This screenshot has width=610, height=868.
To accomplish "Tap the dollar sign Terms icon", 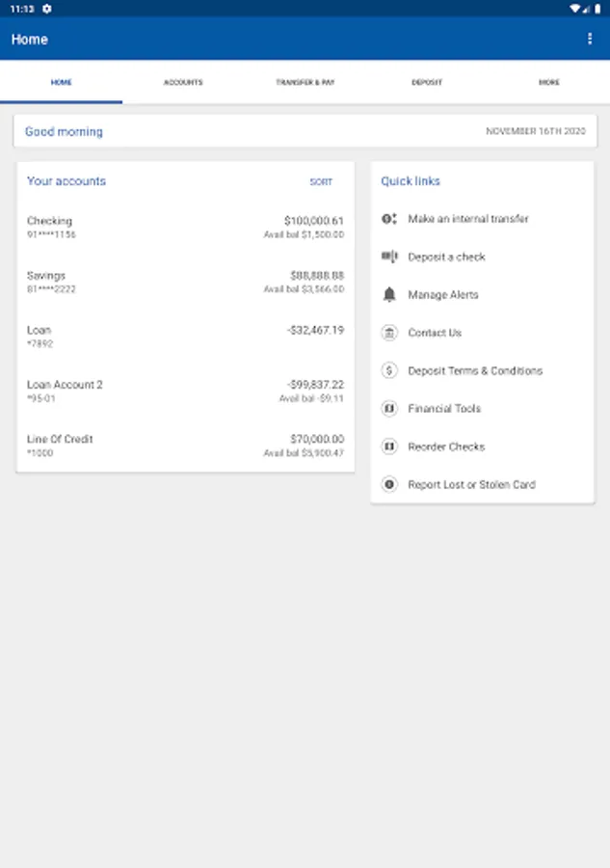I will click(389, 370).
